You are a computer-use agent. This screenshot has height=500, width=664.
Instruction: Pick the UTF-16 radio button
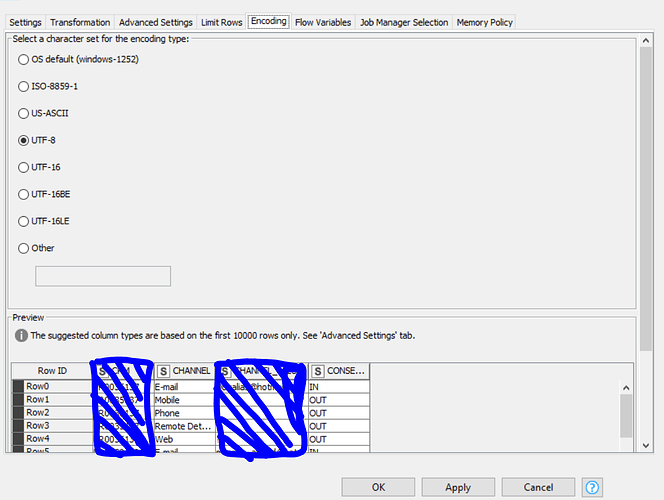(39, 167)
